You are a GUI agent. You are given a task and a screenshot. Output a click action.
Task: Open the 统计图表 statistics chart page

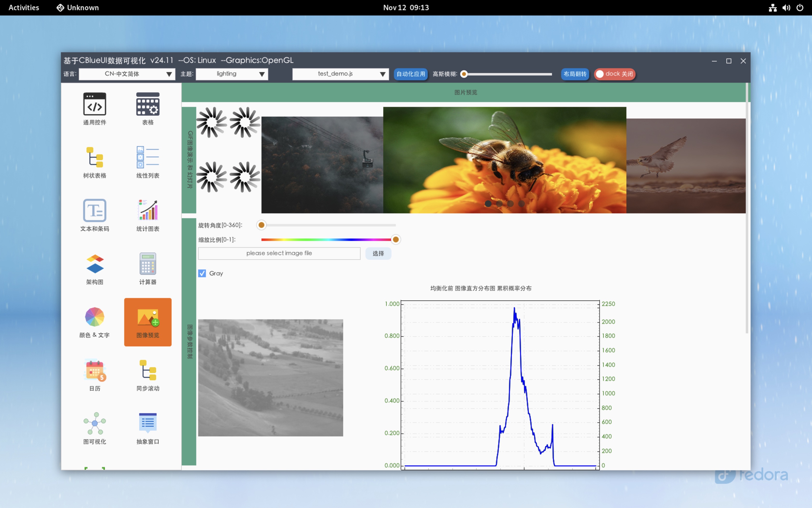148,215
